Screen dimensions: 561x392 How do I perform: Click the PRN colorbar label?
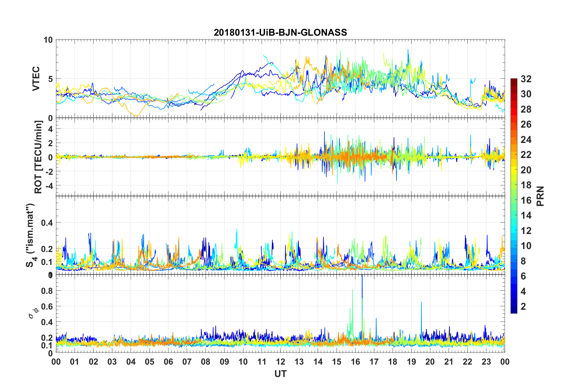[540, 196]
